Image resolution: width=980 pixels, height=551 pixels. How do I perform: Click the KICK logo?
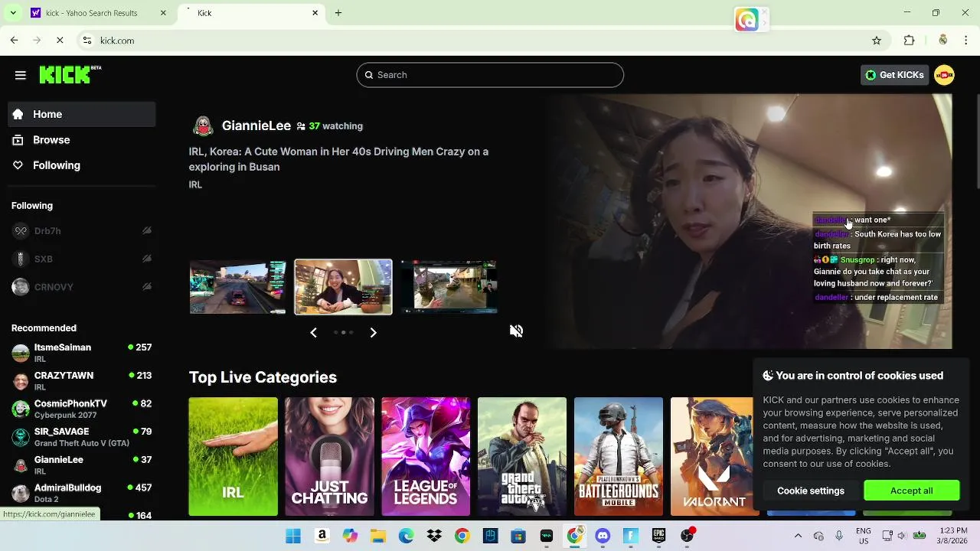(70, 74)
